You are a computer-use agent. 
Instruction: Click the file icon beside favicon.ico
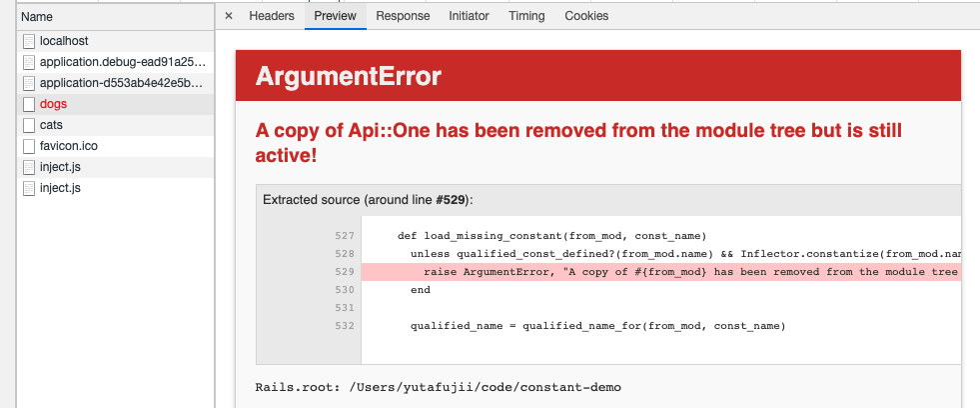(28, 146)
